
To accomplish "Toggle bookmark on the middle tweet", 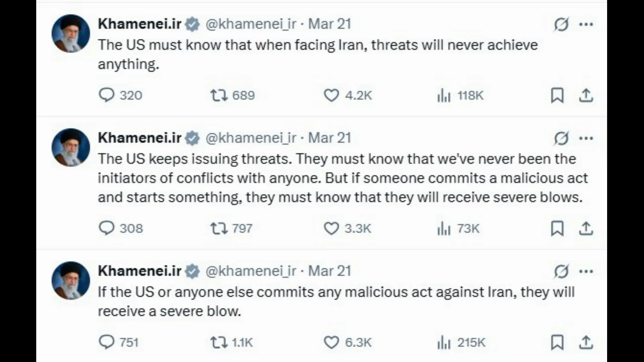I will point(557,228).
